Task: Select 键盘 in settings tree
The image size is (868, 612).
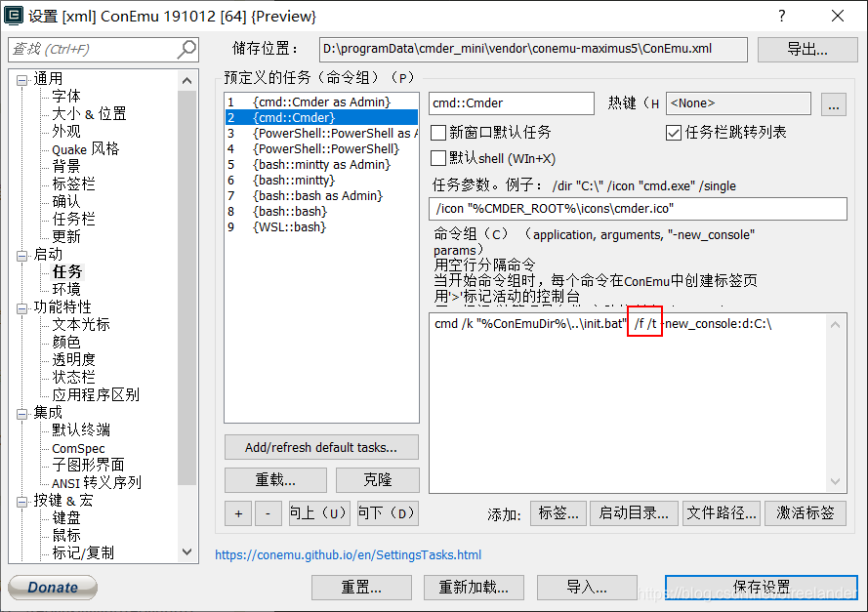Action: [x=66, y=518]
